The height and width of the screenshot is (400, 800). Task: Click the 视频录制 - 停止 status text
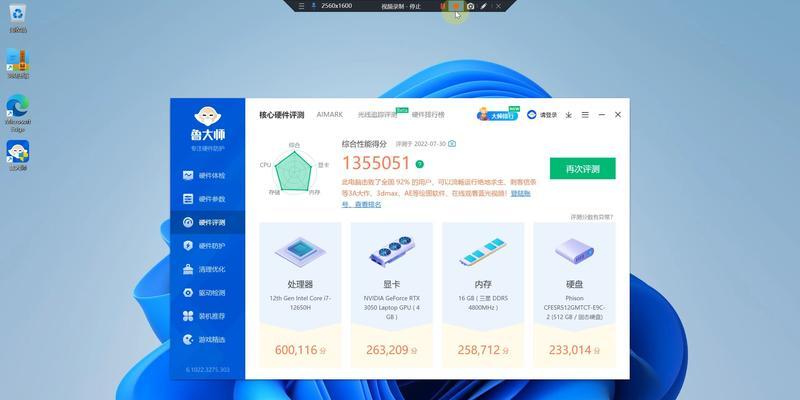tap(401, 6)
